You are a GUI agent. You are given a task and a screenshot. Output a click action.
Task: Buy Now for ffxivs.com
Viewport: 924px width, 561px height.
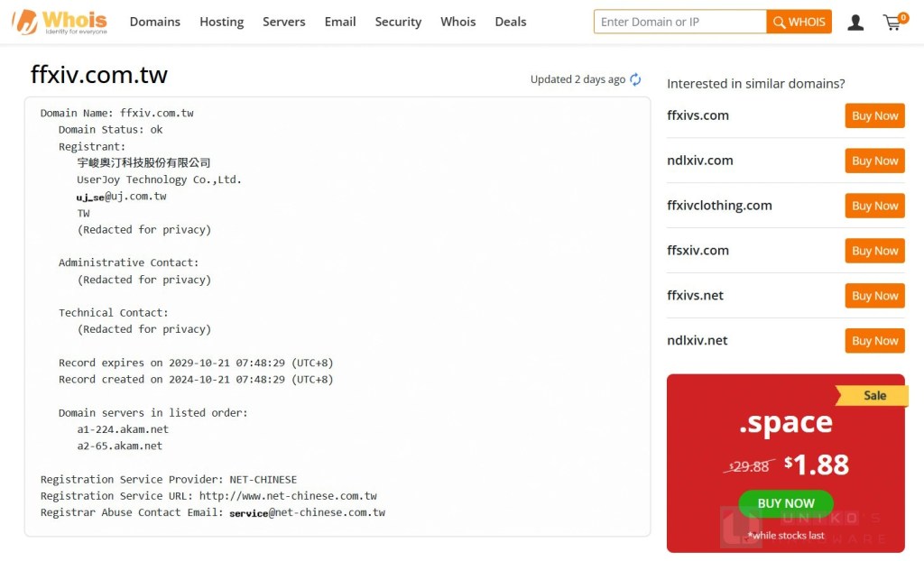[874, 115]
